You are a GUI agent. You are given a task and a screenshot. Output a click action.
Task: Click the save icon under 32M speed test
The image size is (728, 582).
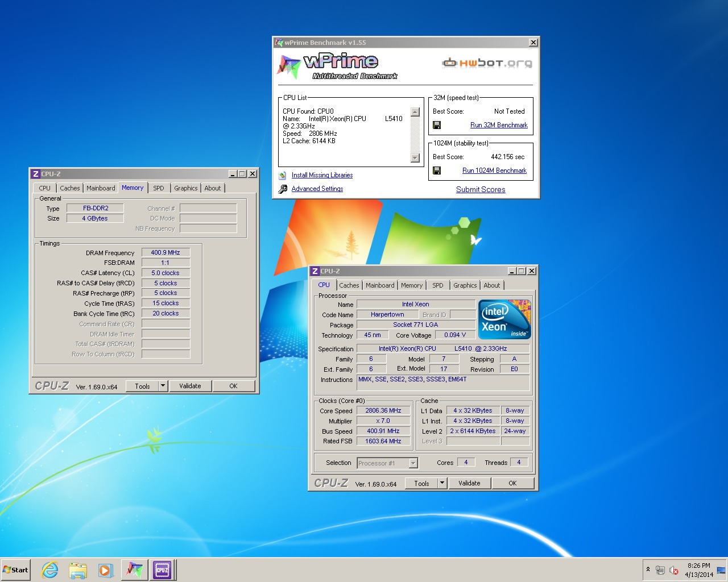437,125
